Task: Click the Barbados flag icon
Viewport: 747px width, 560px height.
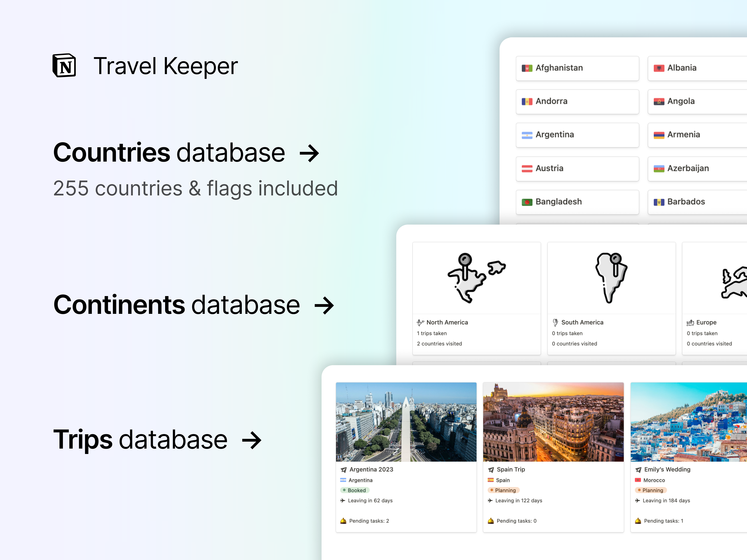Action: point(659,202)
